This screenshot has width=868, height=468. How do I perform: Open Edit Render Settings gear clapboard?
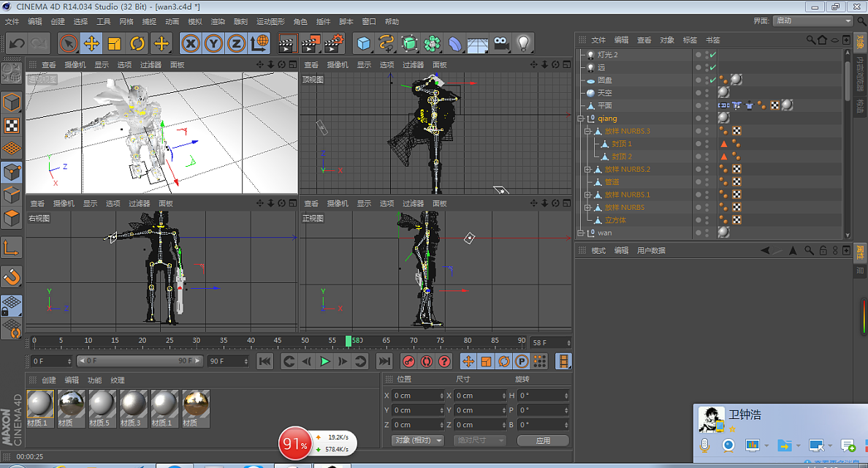[333, 43]
